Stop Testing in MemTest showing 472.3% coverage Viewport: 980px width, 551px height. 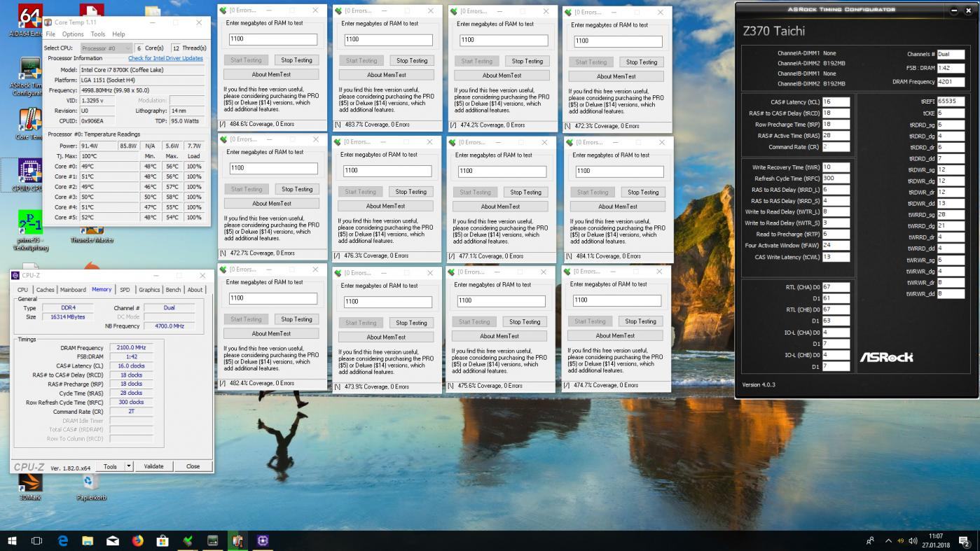tap(642, 62)
